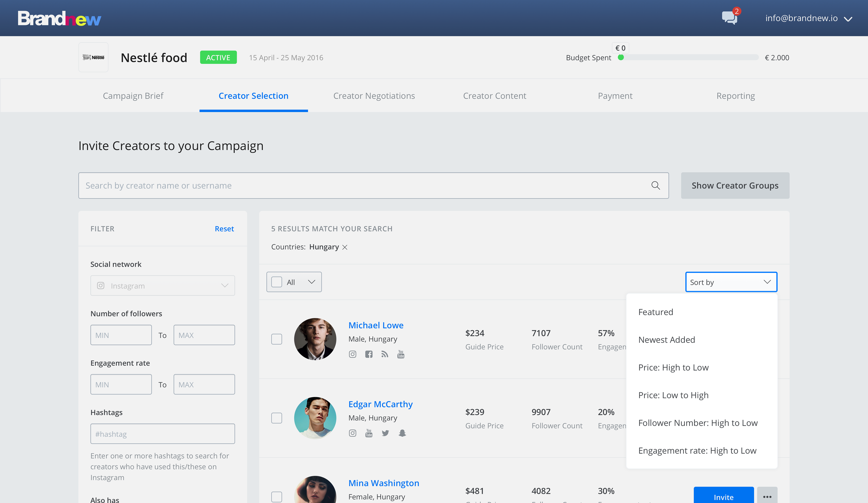
Task: Open Edgar McCarthy's YouTube icon
Action: [368, 433]
